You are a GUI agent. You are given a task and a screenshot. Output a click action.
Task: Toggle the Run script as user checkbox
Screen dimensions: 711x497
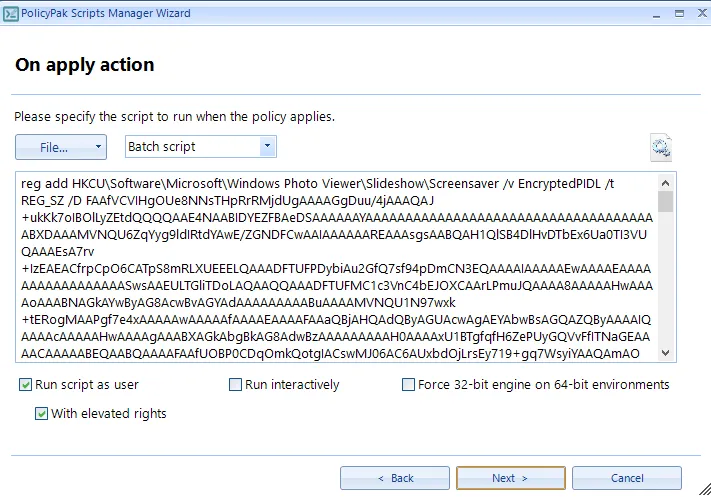tap(25, 385)
